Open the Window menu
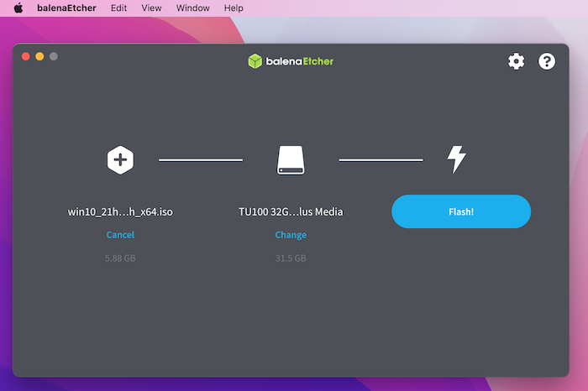588x391 pixels. pyautogui.click(x=192, y=8)
